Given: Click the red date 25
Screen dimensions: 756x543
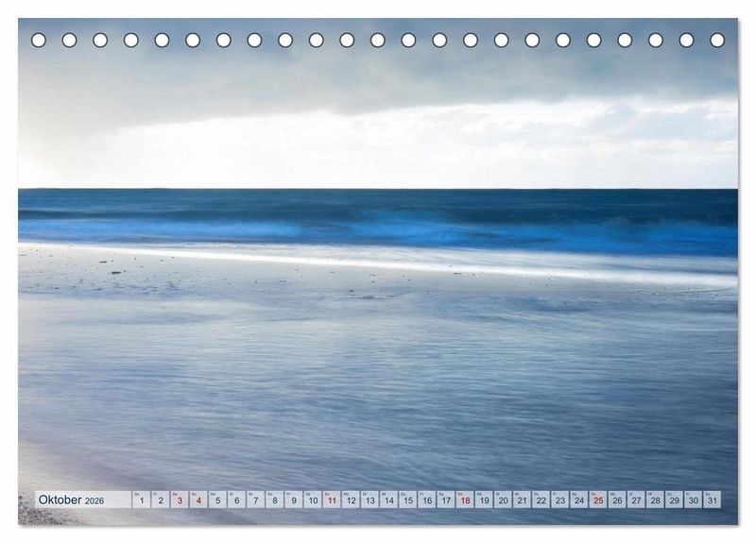Looking at the screenshot, I should pos(598,501).
